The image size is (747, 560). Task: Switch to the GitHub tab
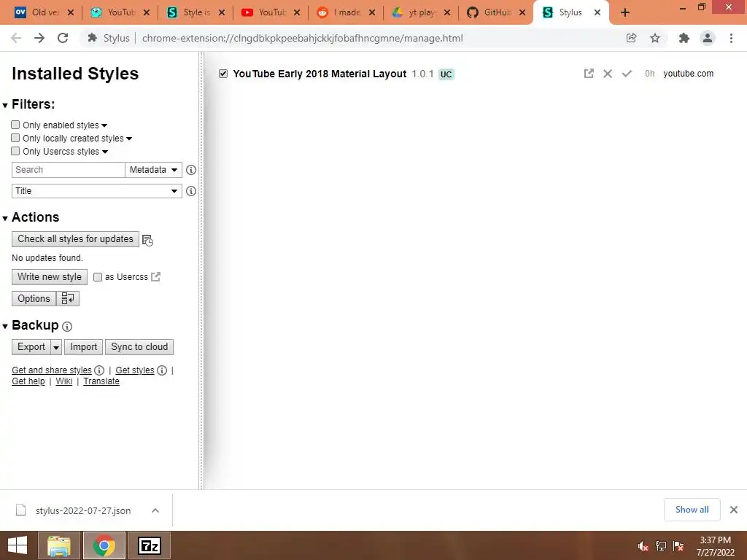click(x=496, y=12)
